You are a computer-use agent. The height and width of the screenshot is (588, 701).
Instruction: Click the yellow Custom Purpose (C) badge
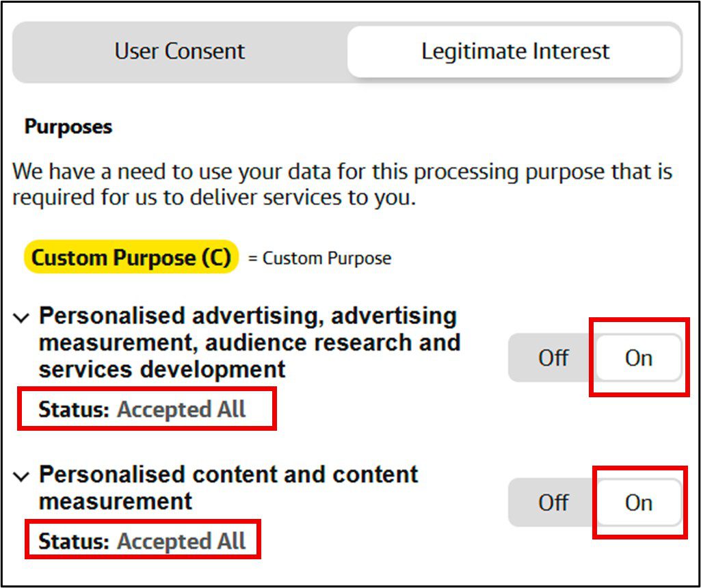[x=131, y=258]
